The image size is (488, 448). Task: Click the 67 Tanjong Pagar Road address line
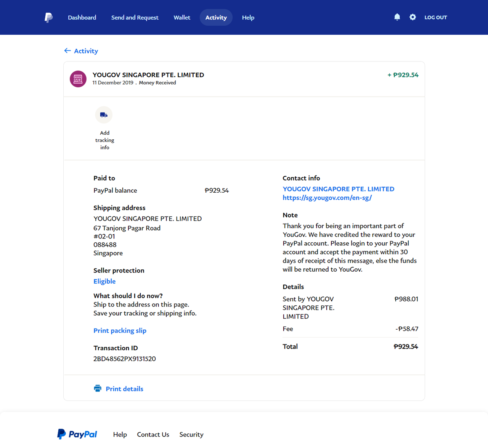coord(127,228)
